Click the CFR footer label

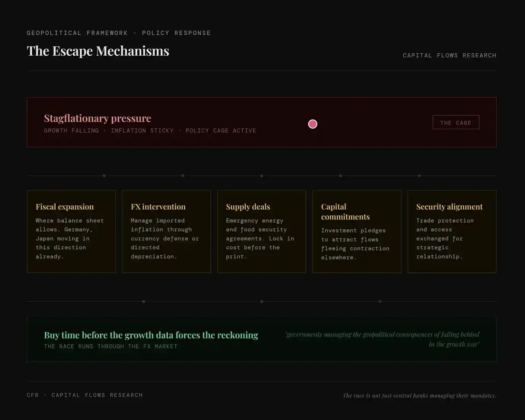33,395
